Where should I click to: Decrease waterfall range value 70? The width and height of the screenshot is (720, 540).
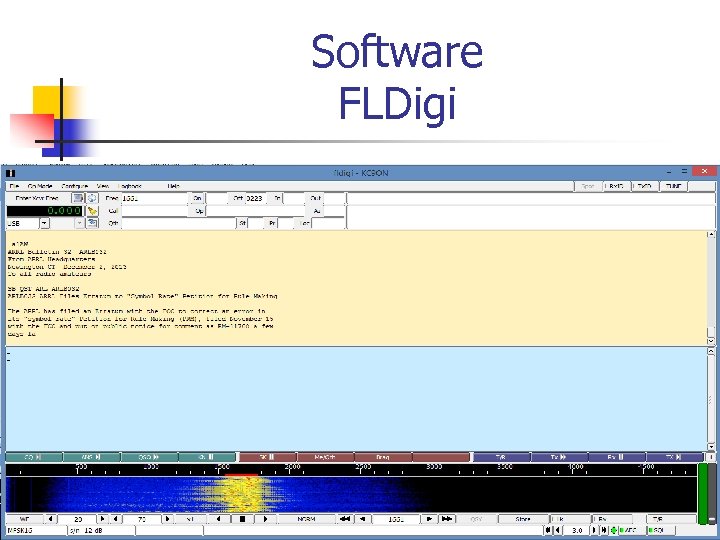pos(116,519)
